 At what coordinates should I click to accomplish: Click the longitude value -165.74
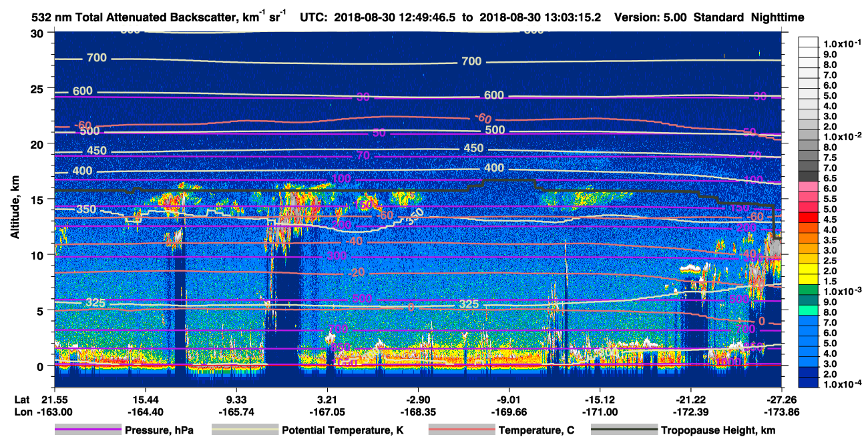(x=236, y=412)
